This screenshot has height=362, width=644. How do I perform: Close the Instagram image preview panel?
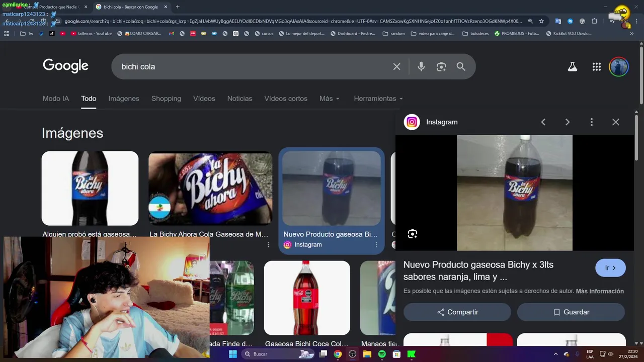[x=615, y=122]
